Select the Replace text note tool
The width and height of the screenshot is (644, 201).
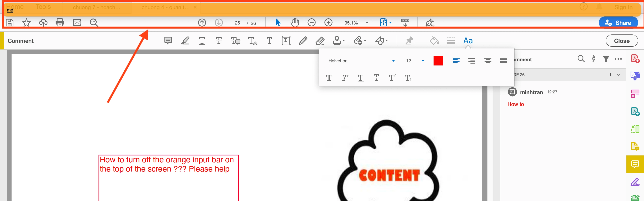point(236,40)
